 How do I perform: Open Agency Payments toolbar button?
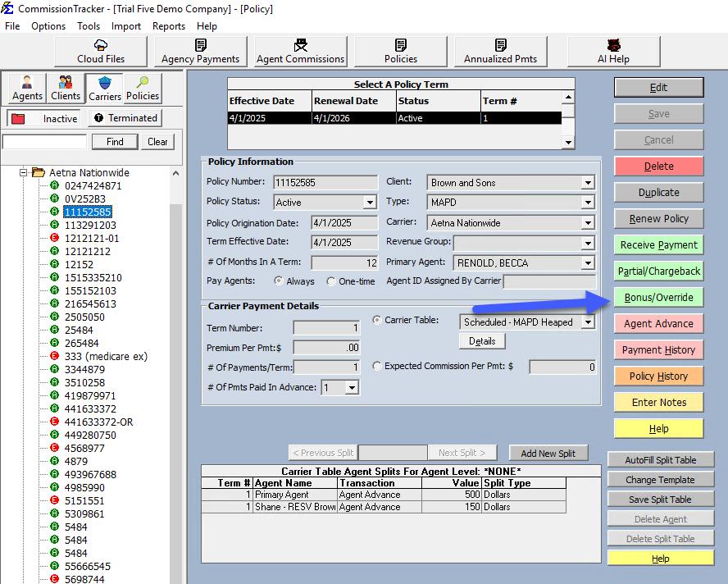coord(201,51)
